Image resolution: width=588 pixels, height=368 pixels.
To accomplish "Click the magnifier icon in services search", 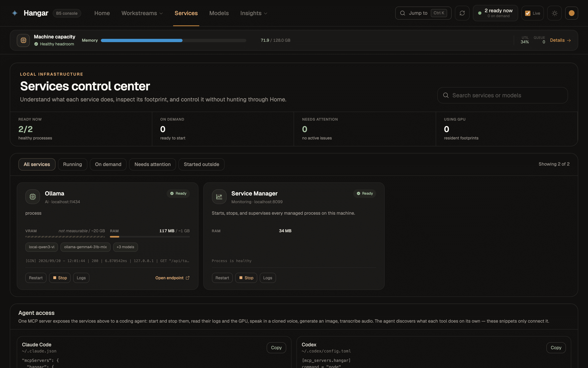I will click(x=446, y=95).
